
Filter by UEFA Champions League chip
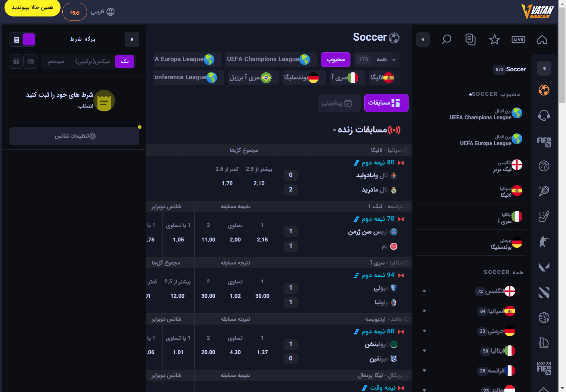(271, 59)
